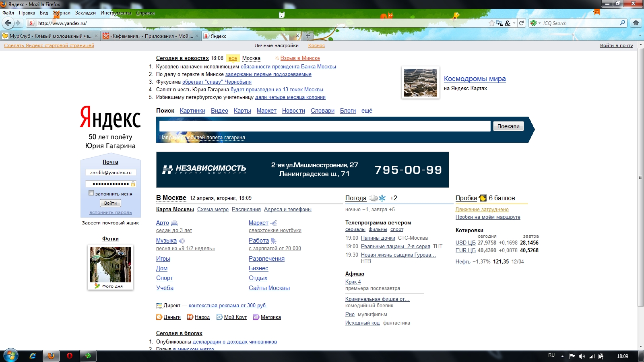Expand the 'ещё' search categories list

click(367, 111)
